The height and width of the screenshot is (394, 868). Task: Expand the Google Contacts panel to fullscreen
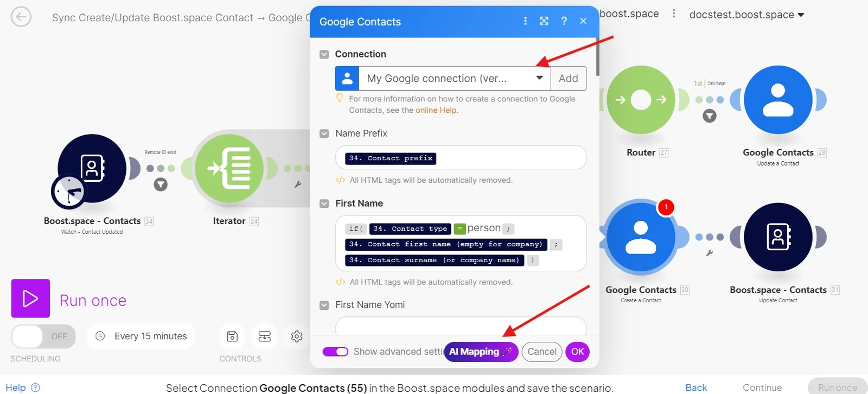click(544, 21)
